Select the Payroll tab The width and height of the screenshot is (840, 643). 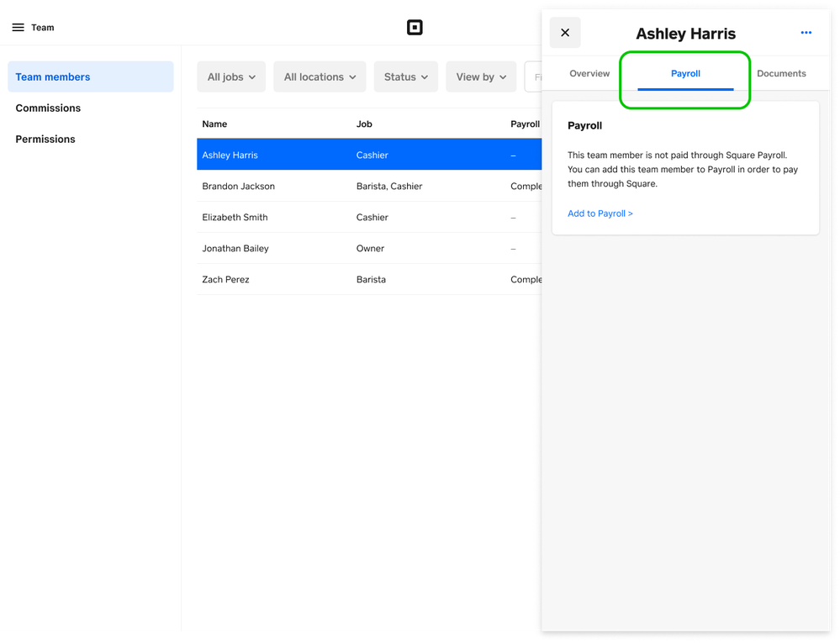685,74
